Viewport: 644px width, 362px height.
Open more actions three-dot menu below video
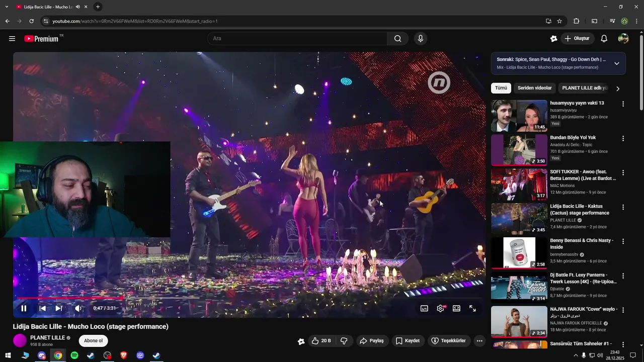479,341
